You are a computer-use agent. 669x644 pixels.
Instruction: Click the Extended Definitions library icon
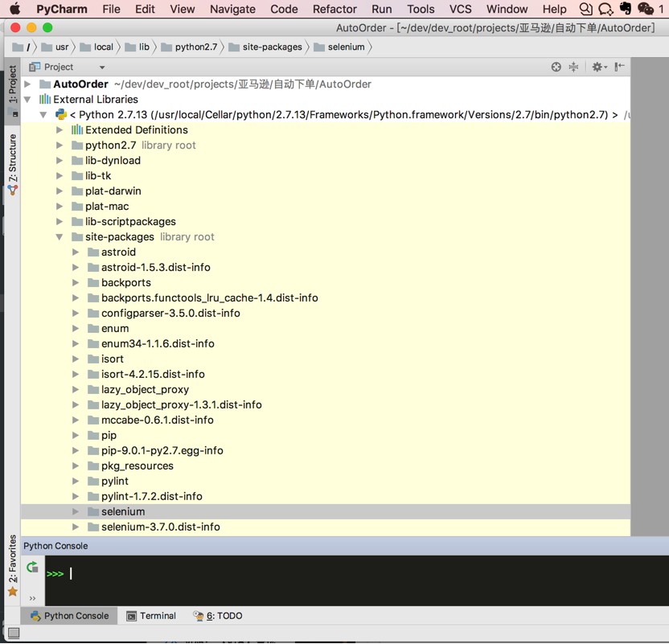coord(77,129)
